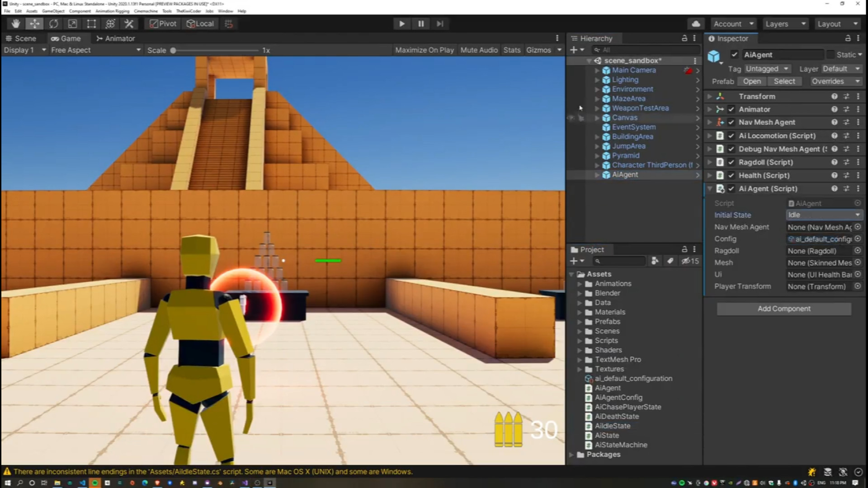This screenshot has height=488, width=868.
Task: Open the cloud services icon
Action: click(x=696, y=24)
